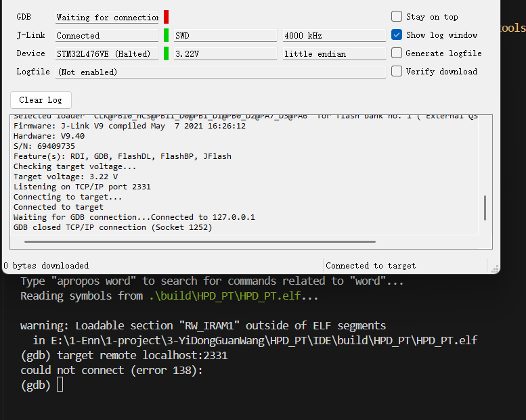This screenshot has width=526, height=420.
Task: Click the 4000 kHz speed field
Action: 334,36
